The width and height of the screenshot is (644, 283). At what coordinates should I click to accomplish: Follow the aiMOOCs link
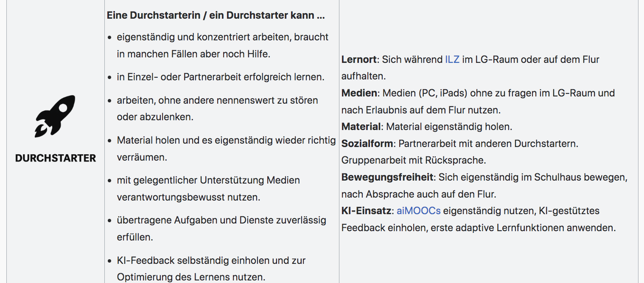coord(418,211)
